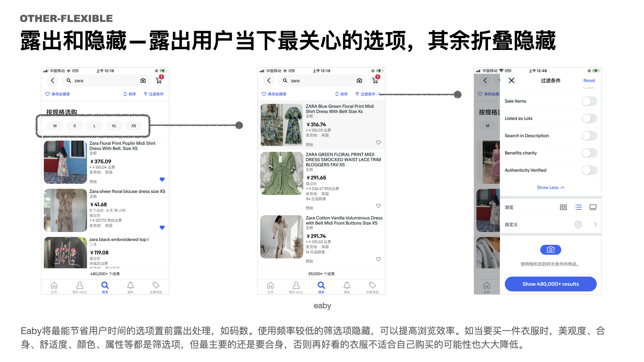Click the 39,000+ 个结果 count text
644x362 pixels.
click(321, 274)
